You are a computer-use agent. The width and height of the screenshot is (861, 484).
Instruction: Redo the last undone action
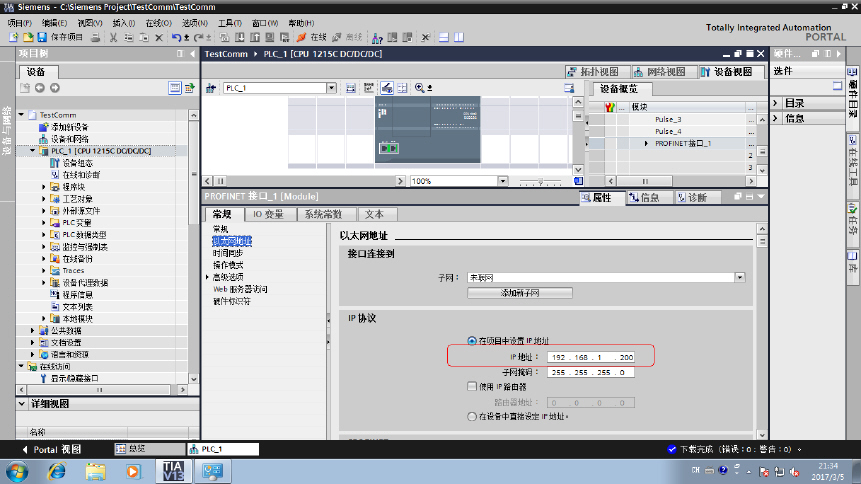(x=198, y=37)
